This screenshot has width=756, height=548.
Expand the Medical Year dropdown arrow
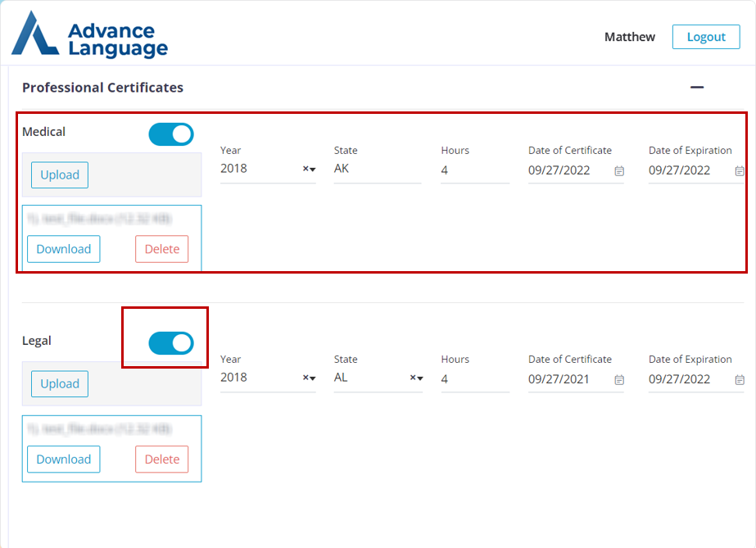[x=313, y=170]
